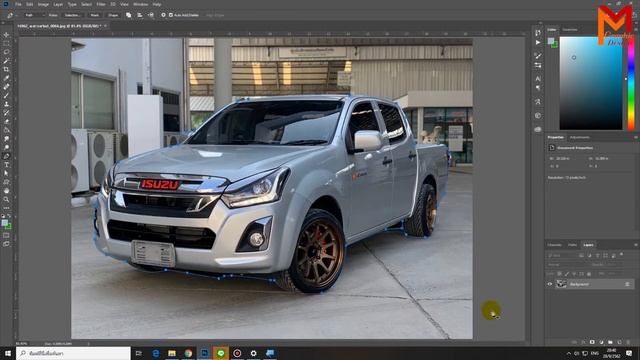The height and width of the screenshot is (360, 640).
Task: Click the path operations icon
Action: pos(129,15)
